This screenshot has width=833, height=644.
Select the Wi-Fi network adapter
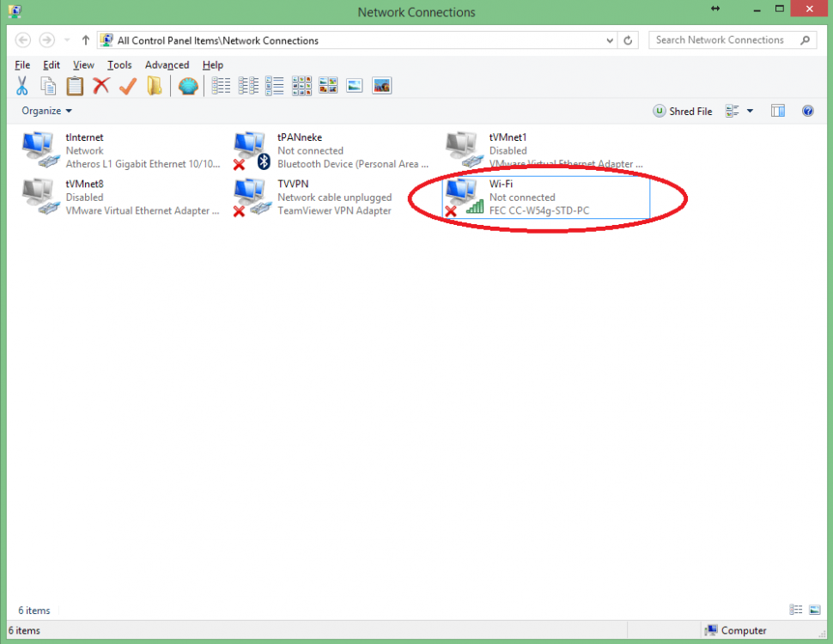click(x=546, y=197)
